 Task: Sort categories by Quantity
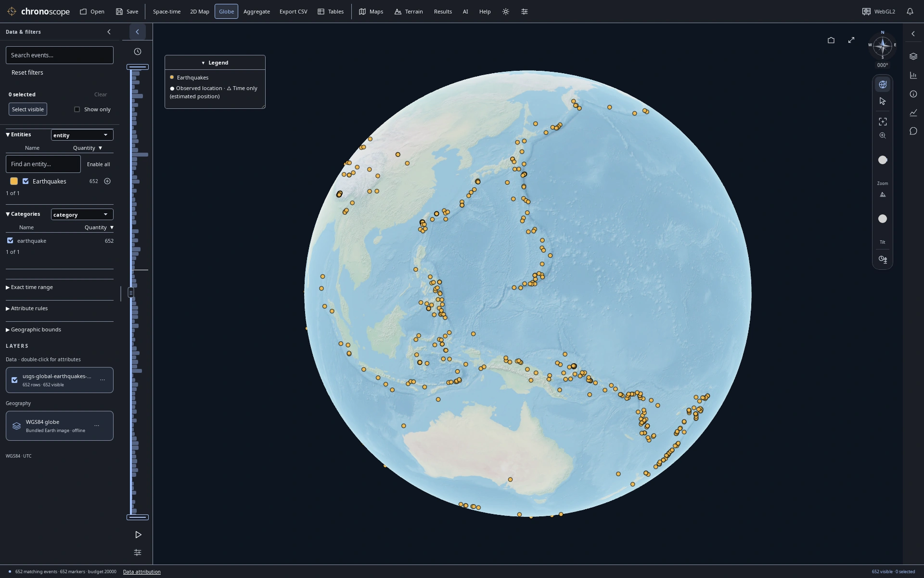click(99, 227)
